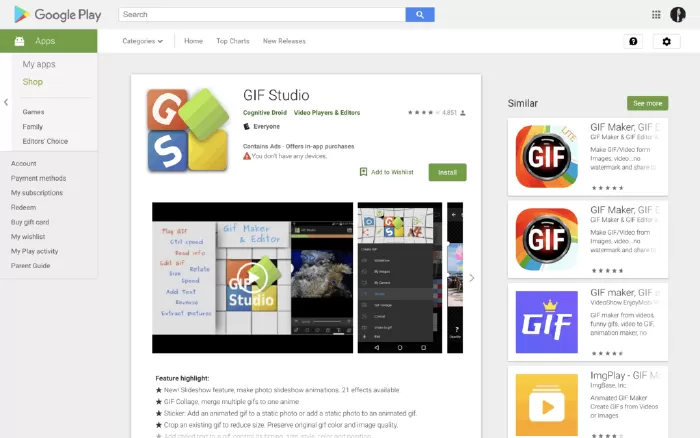Open the Family category link
Screen dimensions: 700x438
coord(33,126)
